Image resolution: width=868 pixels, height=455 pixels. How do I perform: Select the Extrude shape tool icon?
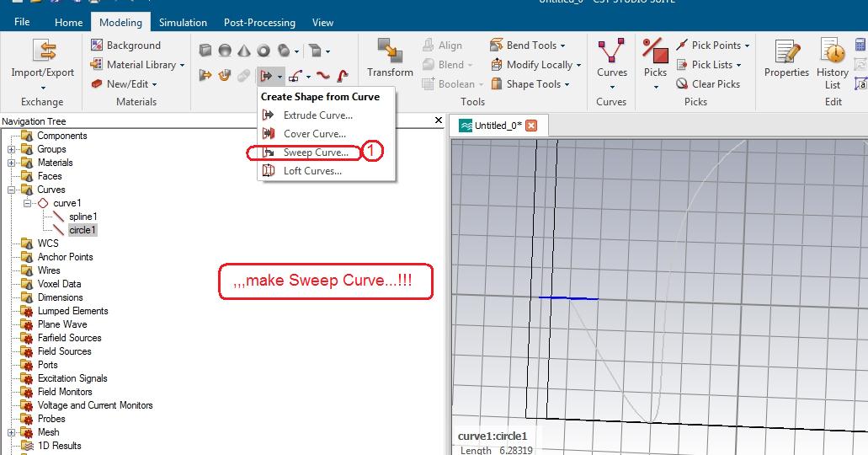pos(314,51)
